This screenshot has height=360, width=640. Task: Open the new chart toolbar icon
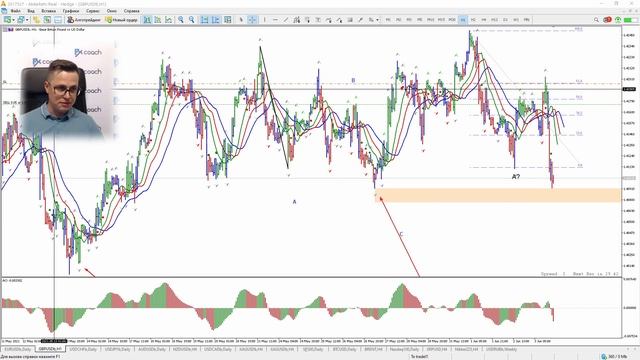(7, 20)
